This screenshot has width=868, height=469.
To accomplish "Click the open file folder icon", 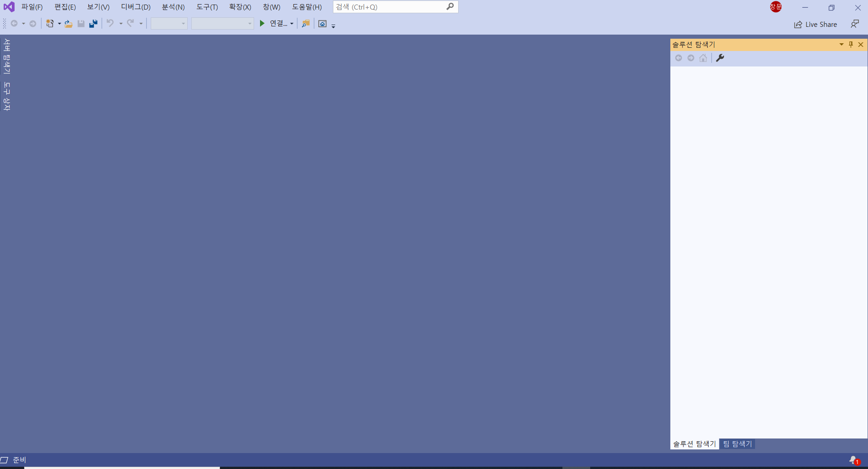I will [68, 24].
